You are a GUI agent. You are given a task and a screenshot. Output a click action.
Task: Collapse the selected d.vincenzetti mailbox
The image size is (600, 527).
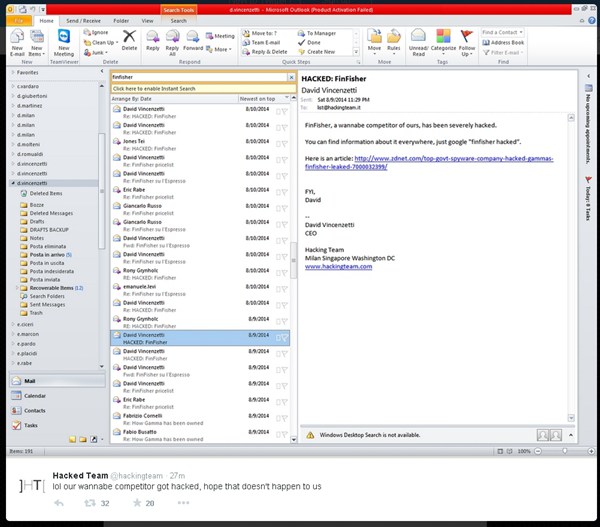click(x=13, y=183)
